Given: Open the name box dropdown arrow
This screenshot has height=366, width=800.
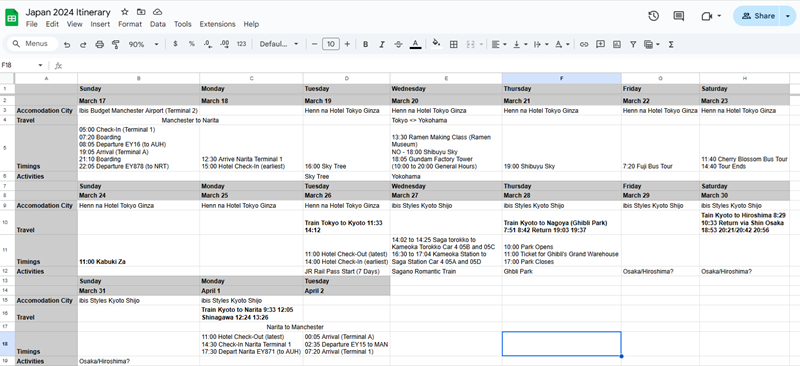Looking at the screenshot, I should 40,65.
